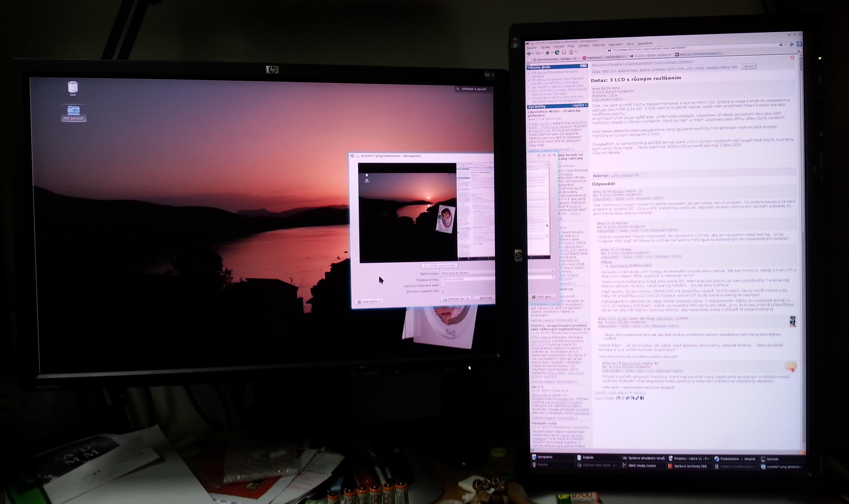
Task: Click the Zprávičky napište link
Action: click(x=579, y=105)
